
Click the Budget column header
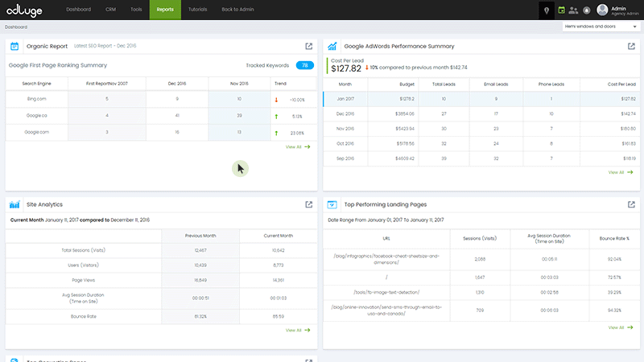pos(407,84)
